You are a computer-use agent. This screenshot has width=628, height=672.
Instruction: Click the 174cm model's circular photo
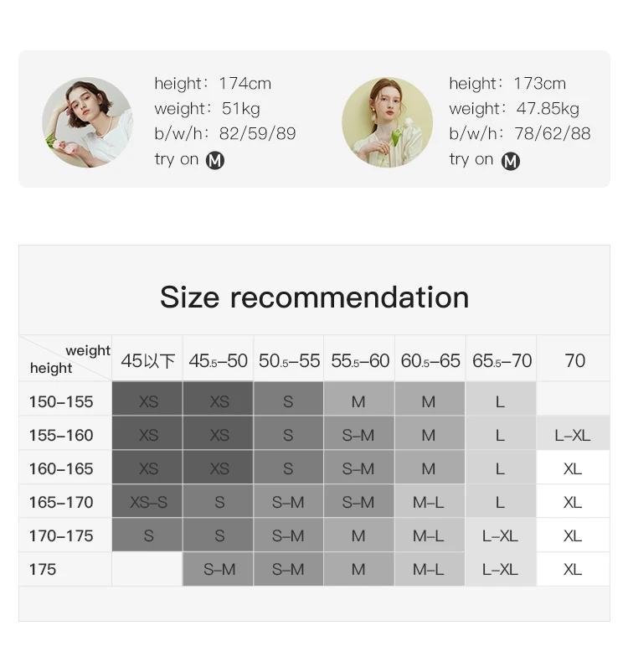click(87, 122)
